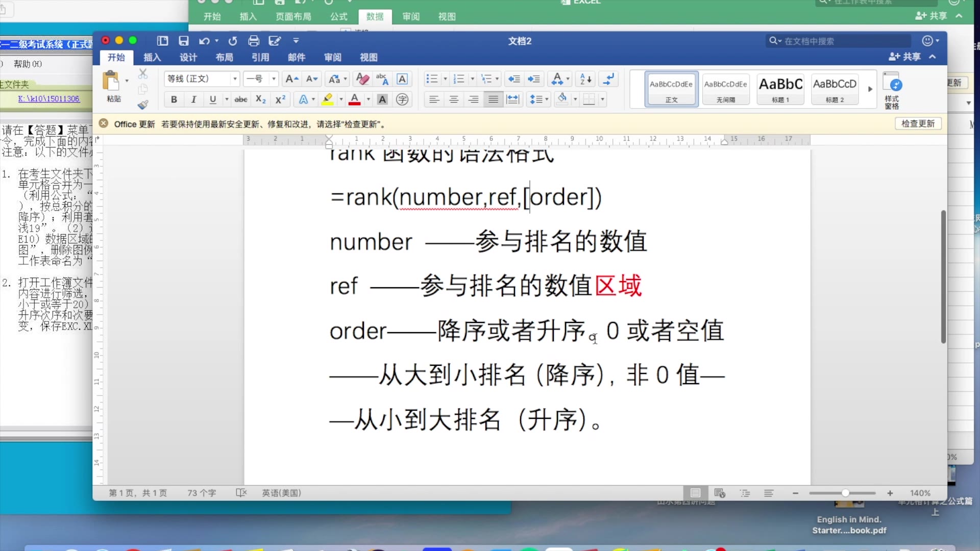Image resolution: width=980 pixels, height=551 pixels.
Task: Open the 设计 tab in Word
Action: tap(188, 57)
